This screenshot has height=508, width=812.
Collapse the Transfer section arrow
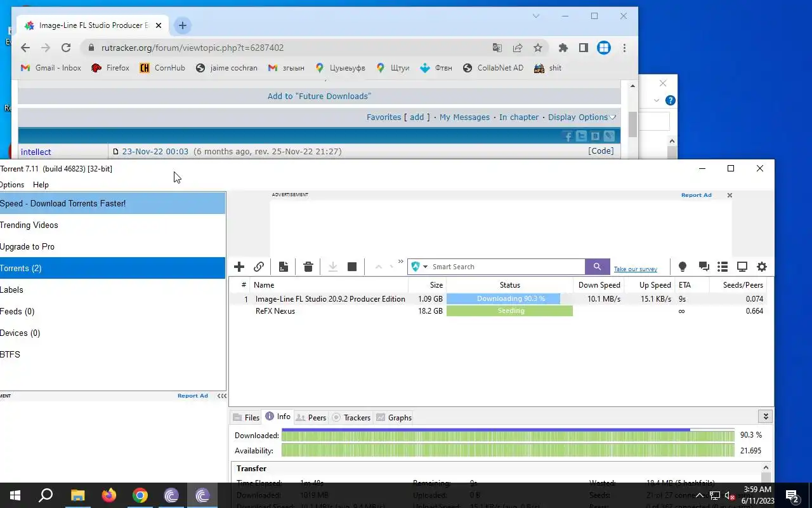pyautogui.click(x=766, y=468)
